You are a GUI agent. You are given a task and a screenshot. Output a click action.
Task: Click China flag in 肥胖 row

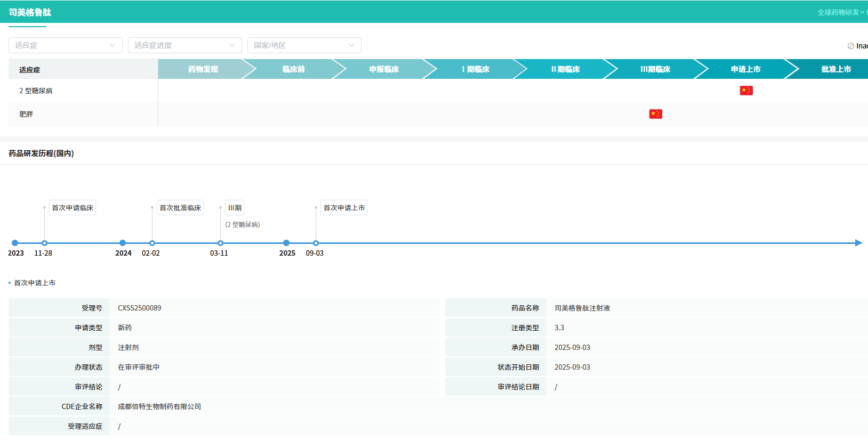pos(655,114)
